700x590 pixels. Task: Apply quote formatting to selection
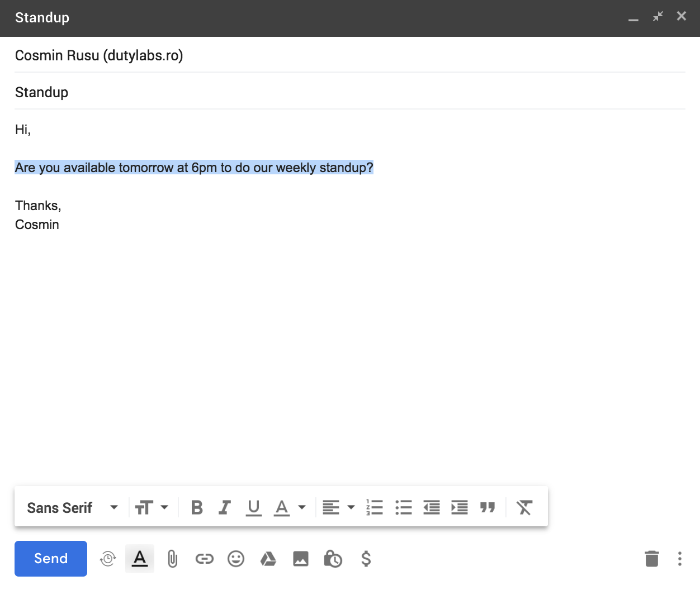point(488,507)
